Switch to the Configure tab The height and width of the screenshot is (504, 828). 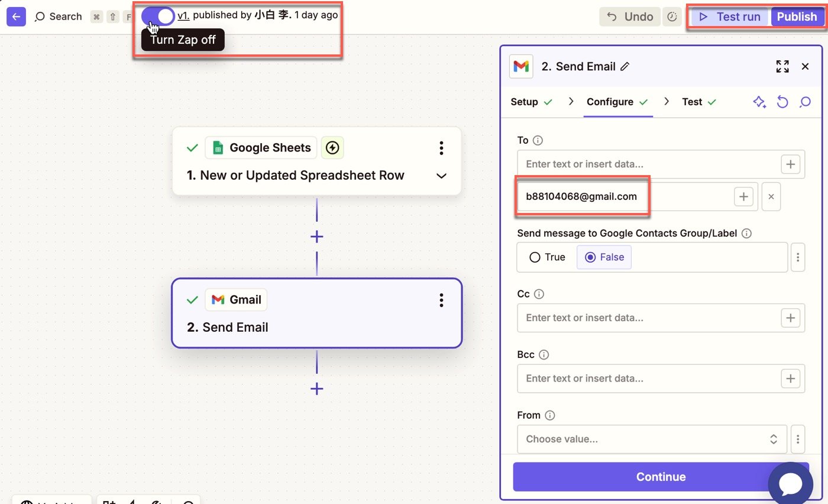click(617, 102)
